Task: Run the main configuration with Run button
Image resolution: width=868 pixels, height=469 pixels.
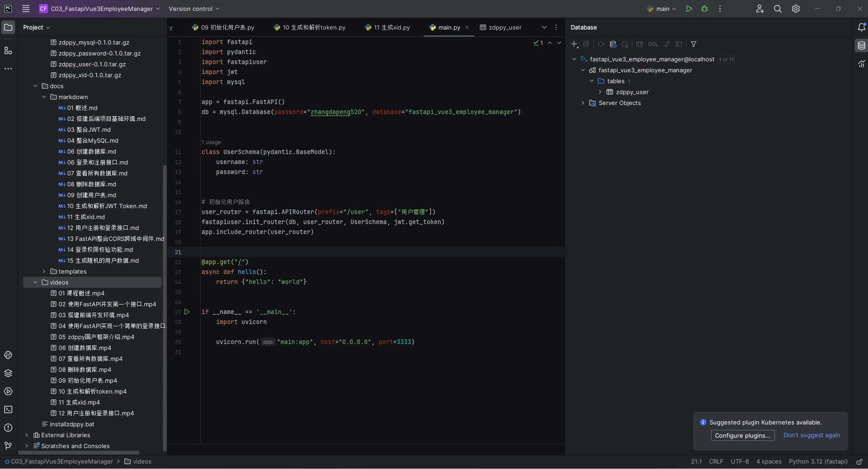Action: [689, 9]
